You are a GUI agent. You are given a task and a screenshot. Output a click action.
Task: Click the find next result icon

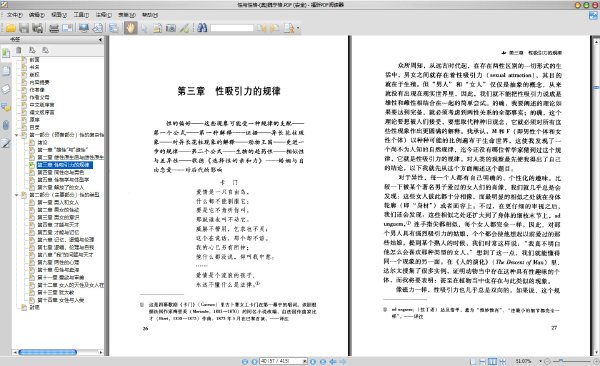click(275, 28)
